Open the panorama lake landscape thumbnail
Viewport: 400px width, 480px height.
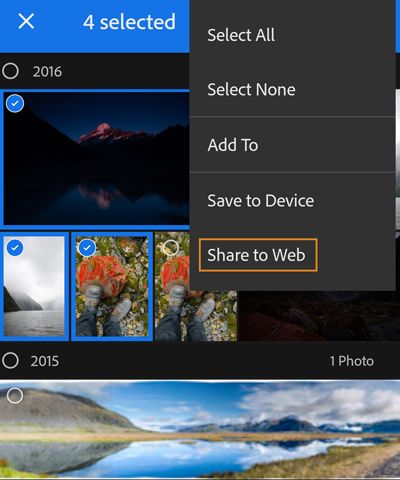200,429
